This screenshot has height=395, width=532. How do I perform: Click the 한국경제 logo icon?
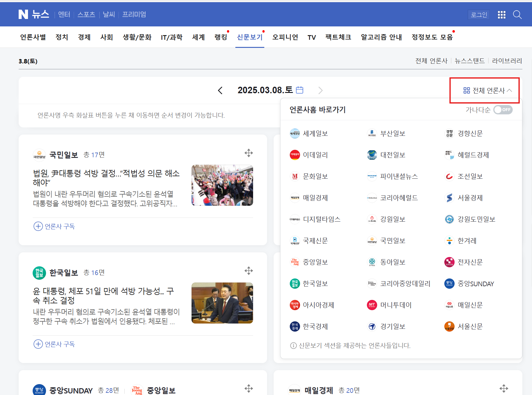tap(295, 327)
